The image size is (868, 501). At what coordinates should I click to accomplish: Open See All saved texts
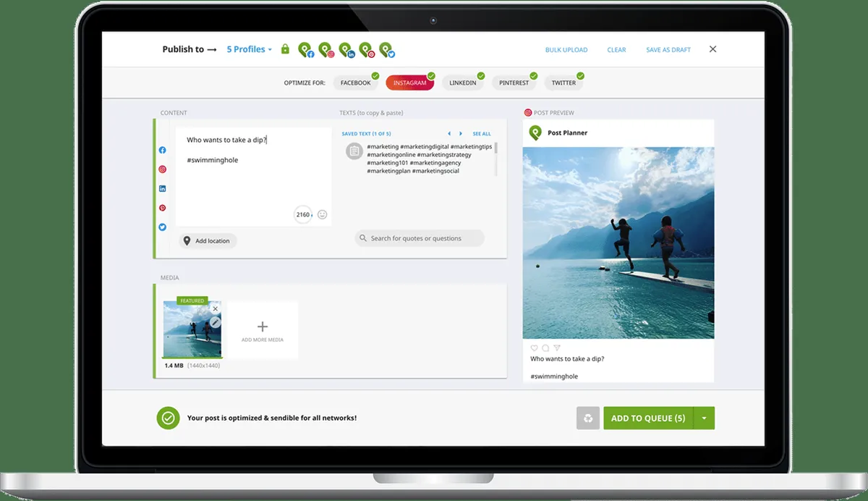482,134
